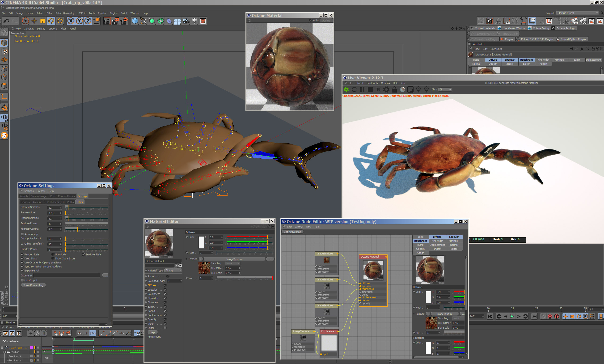Disable the Render Stats checkbox
Image resolution: width=604 pixels, height=364 pixels.
click(x=22, y=254)
